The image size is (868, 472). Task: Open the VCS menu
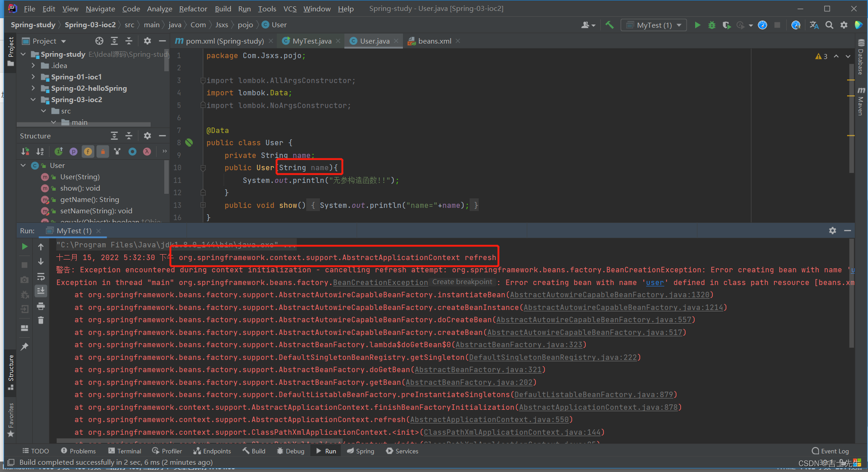coord(290,9)
